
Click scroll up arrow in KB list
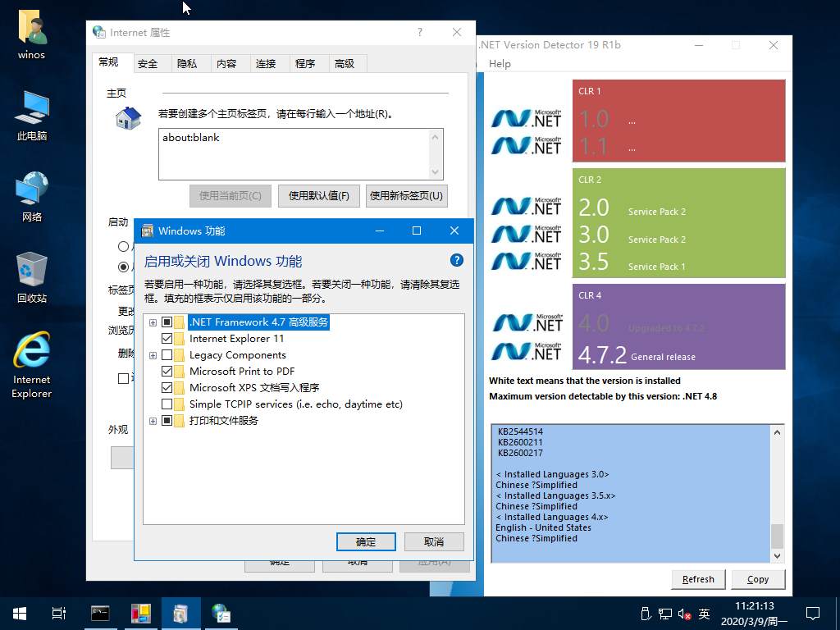point(777,432)
